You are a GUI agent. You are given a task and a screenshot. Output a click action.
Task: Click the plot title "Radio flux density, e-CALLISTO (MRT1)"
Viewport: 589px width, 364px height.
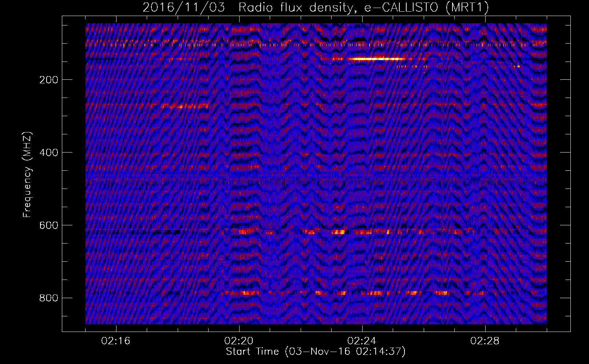pos(364,7)
